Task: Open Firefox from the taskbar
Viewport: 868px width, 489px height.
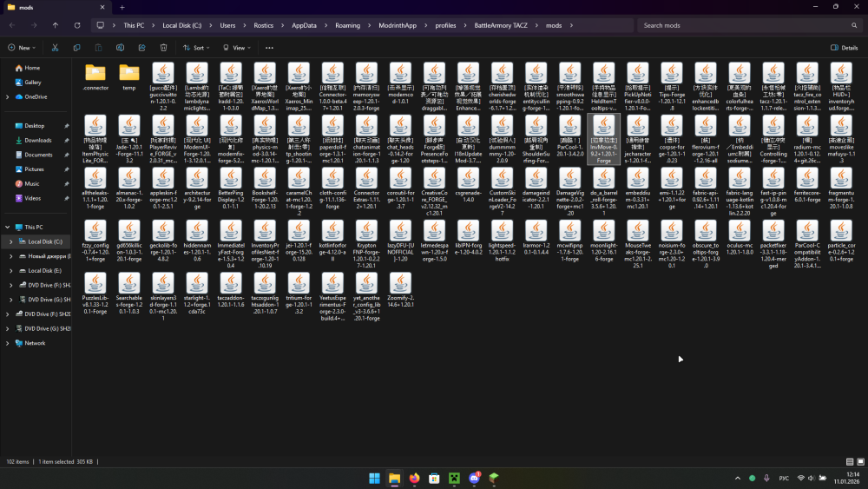Action: tap(414, 478)
